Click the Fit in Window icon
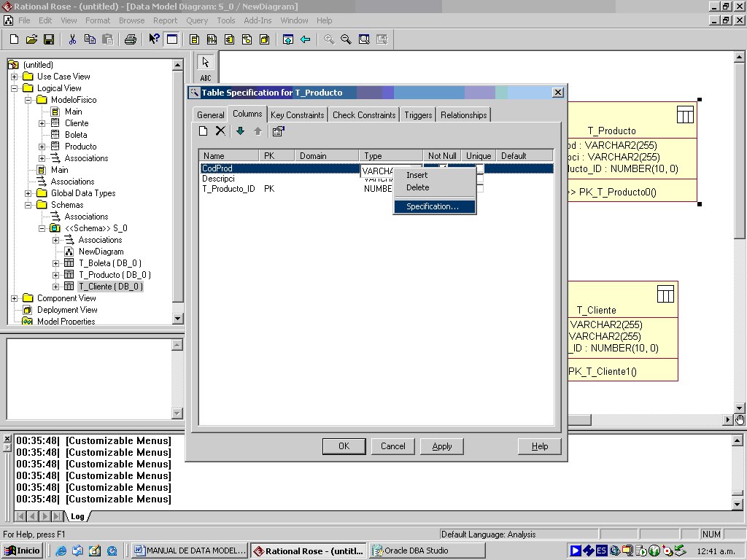This screenshot has height=560, width=747. (364, 39)
